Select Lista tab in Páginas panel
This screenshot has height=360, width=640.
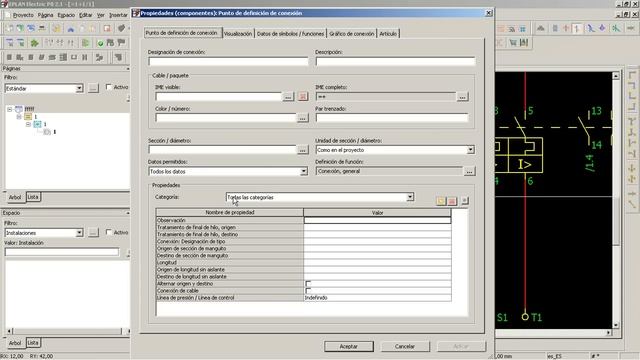point(33,197)
